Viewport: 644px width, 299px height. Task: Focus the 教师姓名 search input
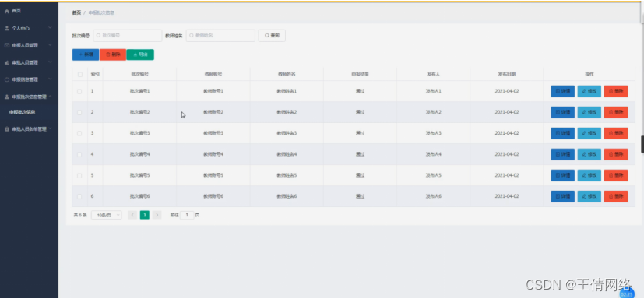pos(220,36)
